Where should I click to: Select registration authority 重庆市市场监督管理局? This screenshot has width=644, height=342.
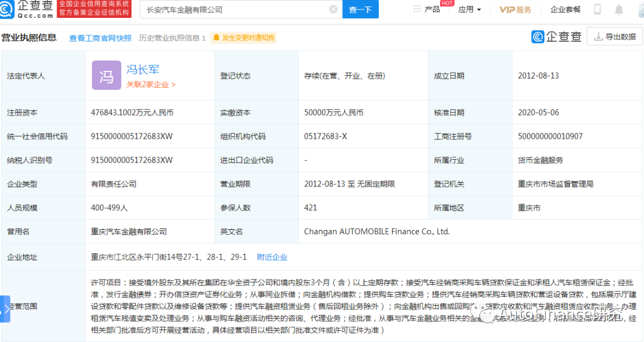pos(555,184)
